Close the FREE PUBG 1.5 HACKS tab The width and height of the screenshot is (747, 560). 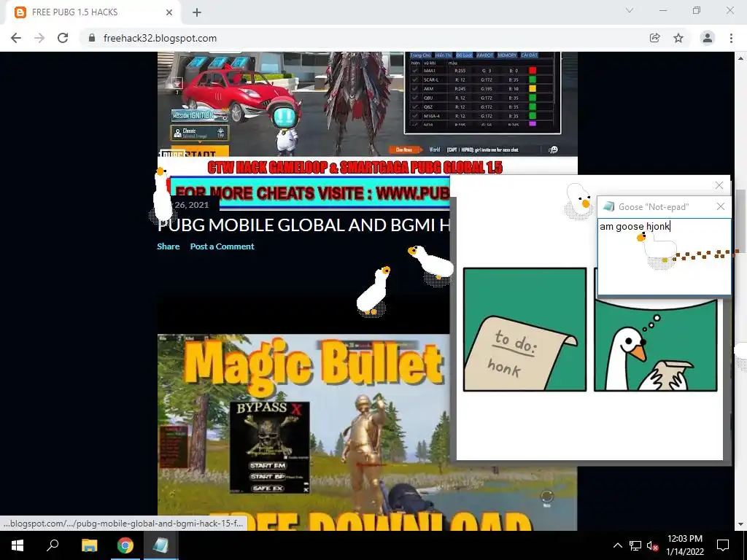169,12
